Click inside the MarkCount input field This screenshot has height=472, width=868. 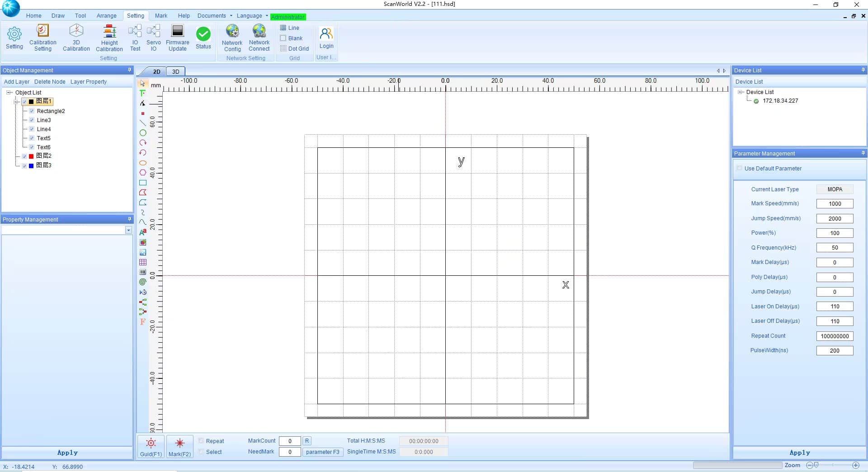290,441
